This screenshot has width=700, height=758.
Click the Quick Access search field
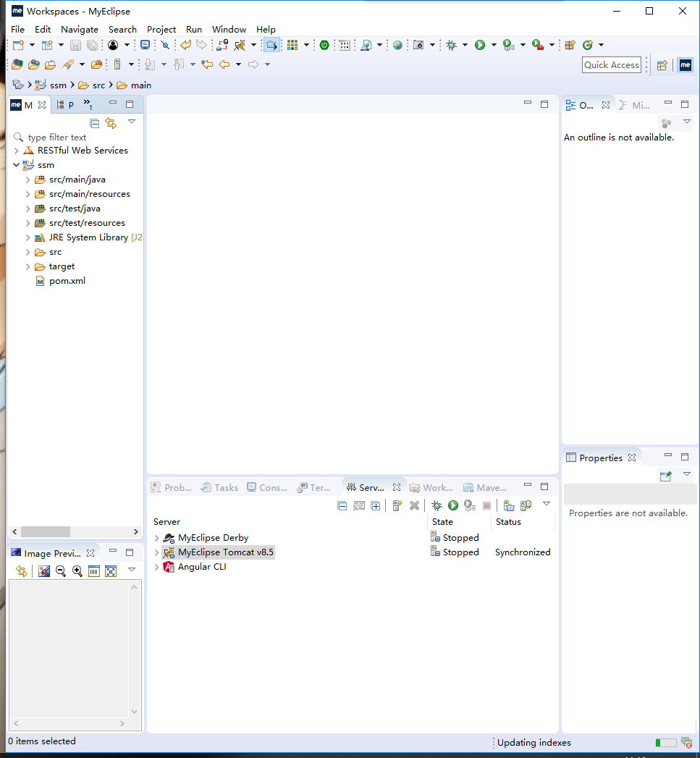pos(612,64)
